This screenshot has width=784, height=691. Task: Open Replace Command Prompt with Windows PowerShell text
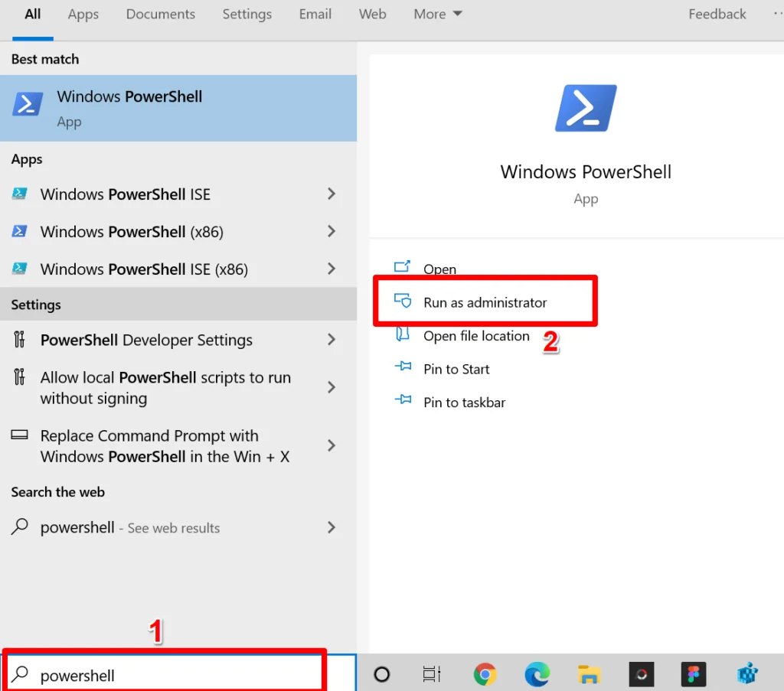[165, 446]
